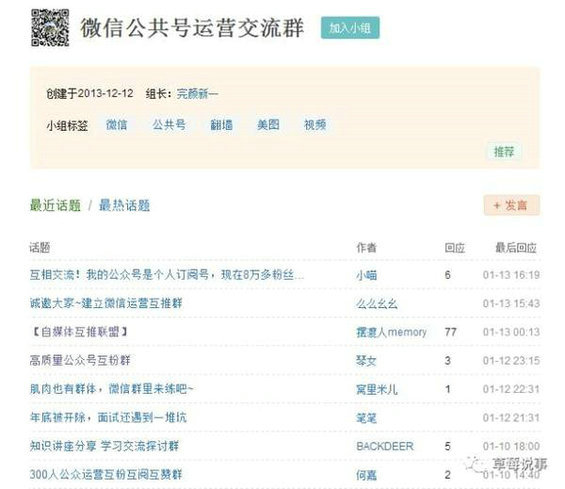Open topic 【自媒体互推联盟】
Viewport: 565px width, 489px height.
(x=79, y=332)
